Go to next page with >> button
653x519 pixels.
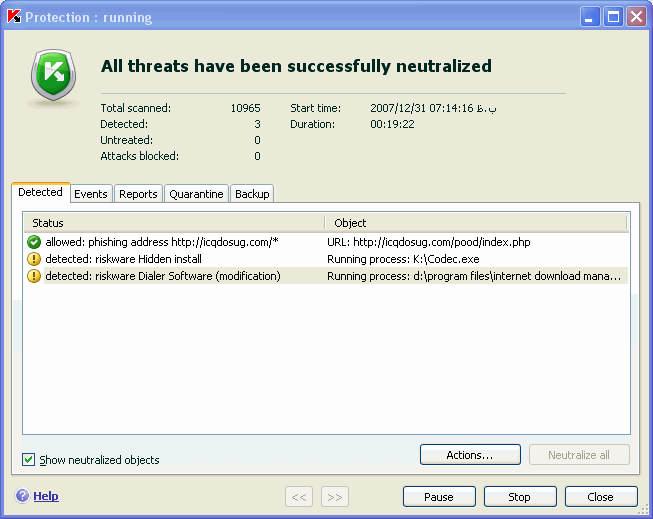[335, 497]
